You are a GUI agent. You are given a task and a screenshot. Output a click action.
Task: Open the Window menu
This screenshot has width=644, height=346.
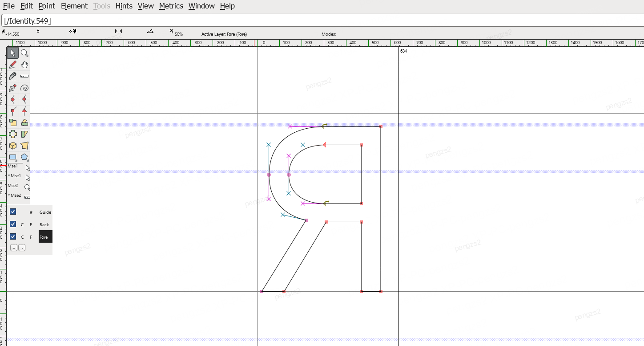pyautogui.click(x=201, y=6)
